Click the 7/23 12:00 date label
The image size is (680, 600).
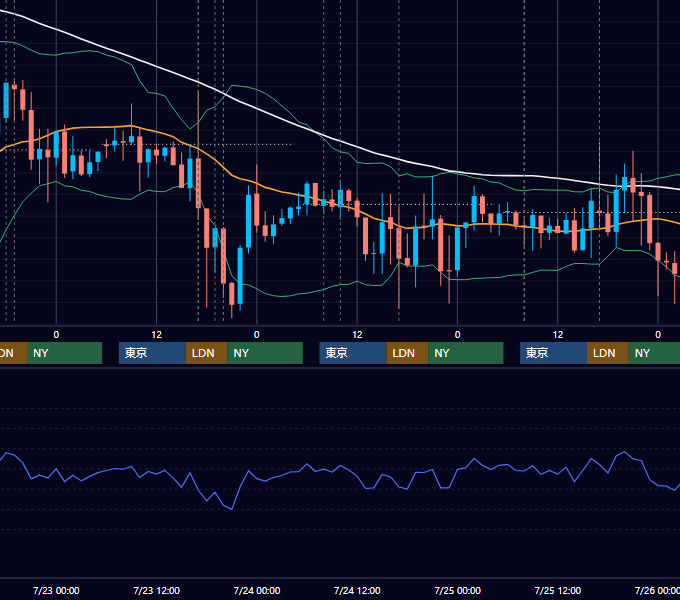point(156,590)
